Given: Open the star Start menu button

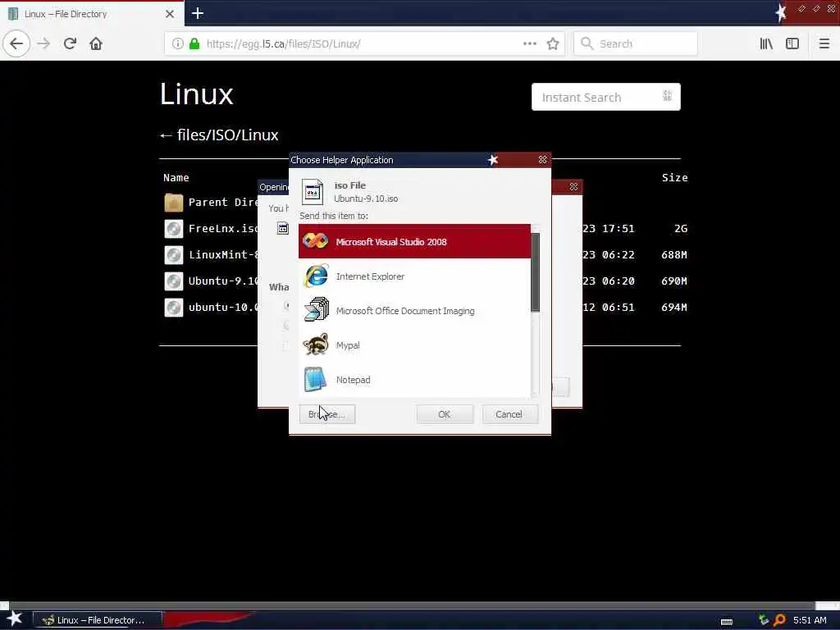Looking at the screenshot, I should point(15,619).
